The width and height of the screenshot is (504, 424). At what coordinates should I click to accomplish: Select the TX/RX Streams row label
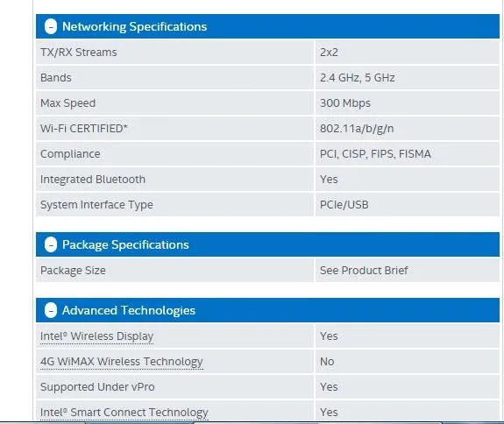(78, 53)
